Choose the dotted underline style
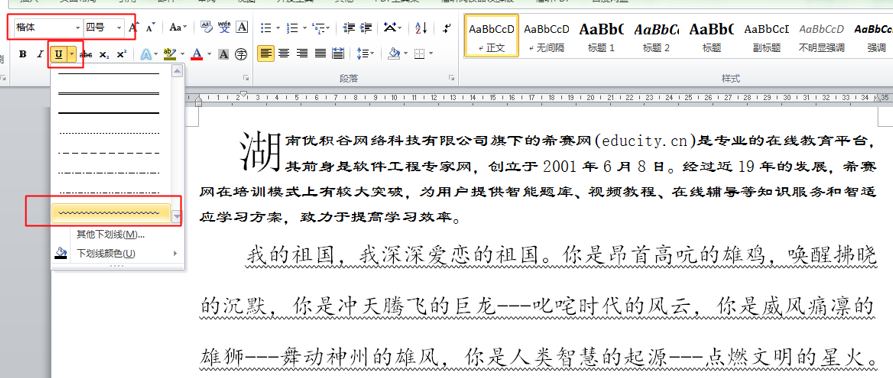 point(110,133)
